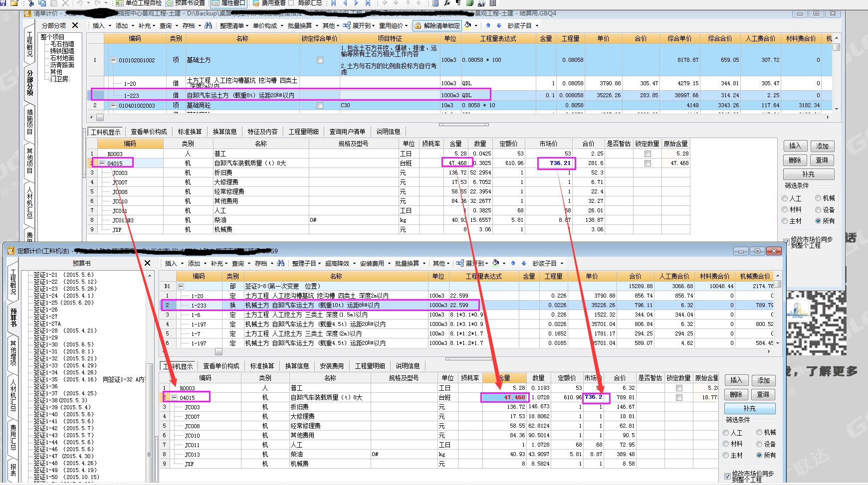Move row up with blue up arrow in 清单计价 toolbar
Screen dimensions: 868x485
point(488,25)
